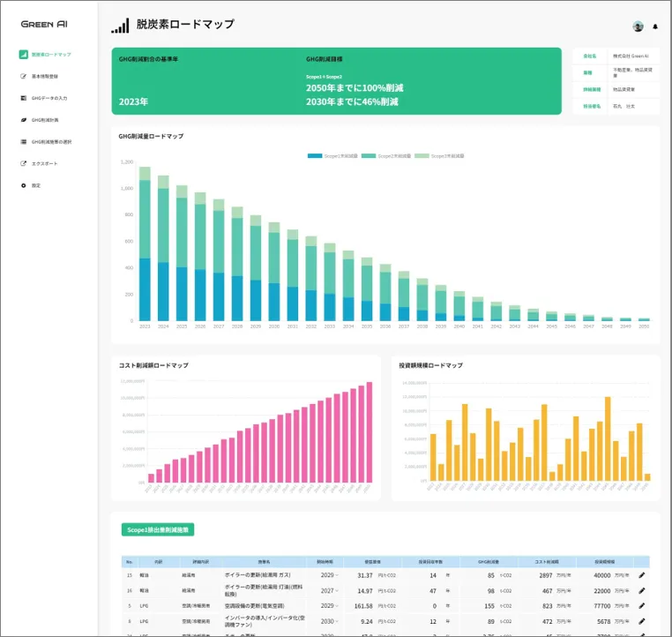Viewport: 672px width, 637px height.
Task: Click the gear icon for 設定
Action: pos(24,185)
